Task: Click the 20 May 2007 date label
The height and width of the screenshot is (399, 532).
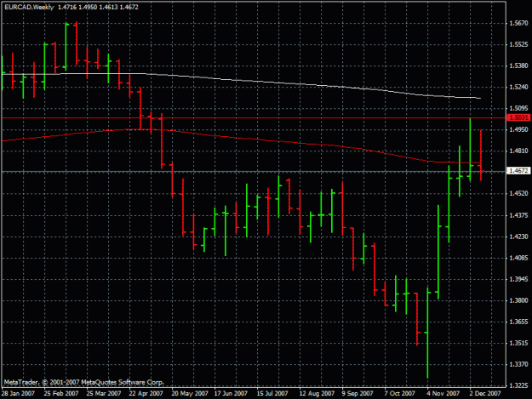Action: [x=190, y=394]
